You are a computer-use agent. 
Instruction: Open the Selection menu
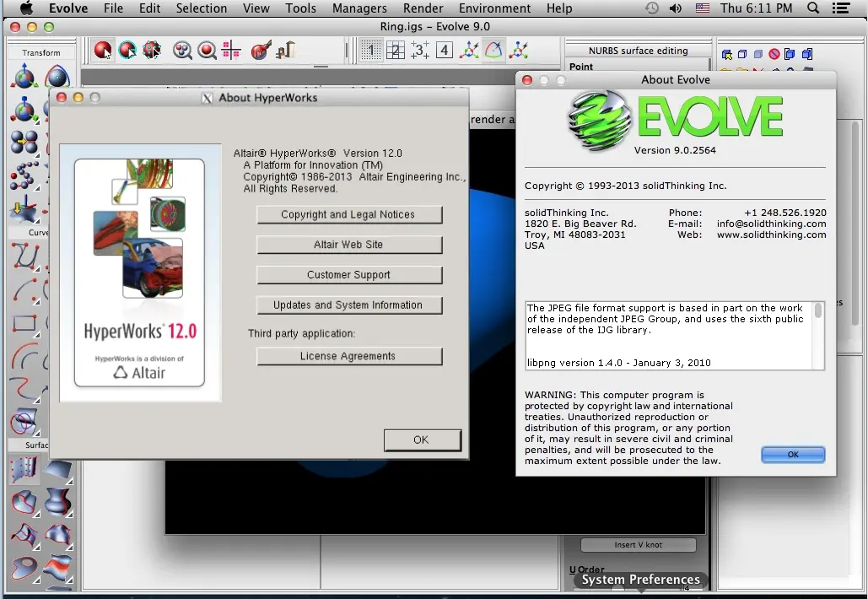[202, 8]
